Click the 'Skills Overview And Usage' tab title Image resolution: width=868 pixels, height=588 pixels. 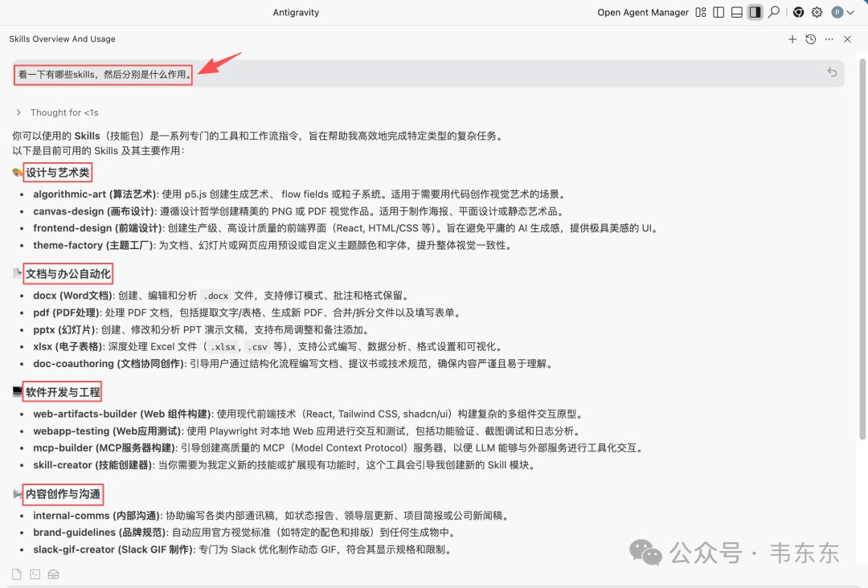click(x=62, y=39)
